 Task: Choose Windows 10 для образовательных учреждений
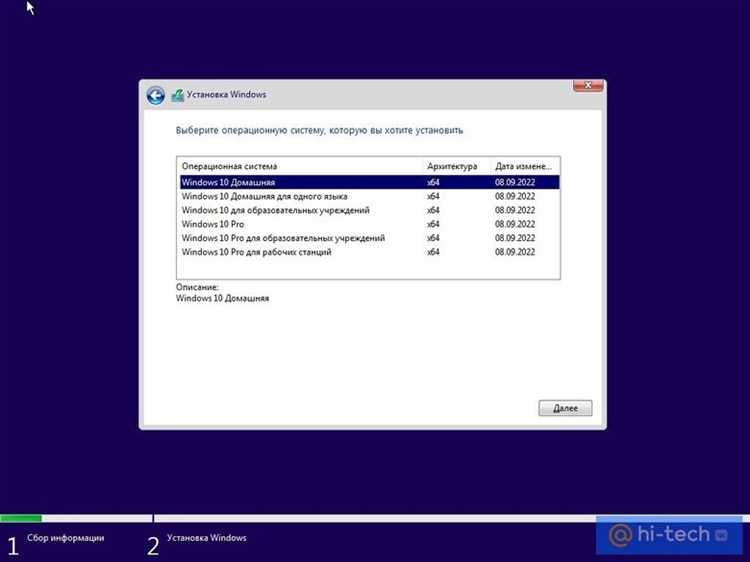(x=369, y=210)
